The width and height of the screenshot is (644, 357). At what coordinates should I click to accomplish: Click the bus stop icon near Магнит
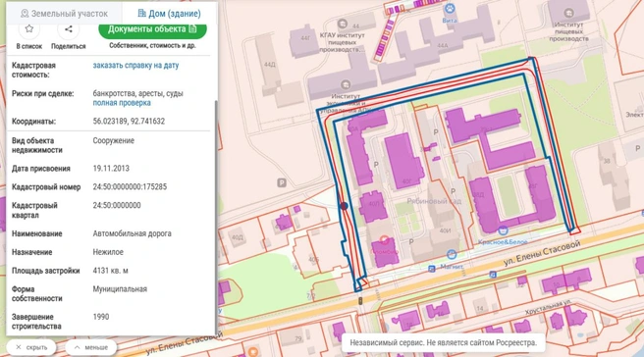tap(431, 269)
